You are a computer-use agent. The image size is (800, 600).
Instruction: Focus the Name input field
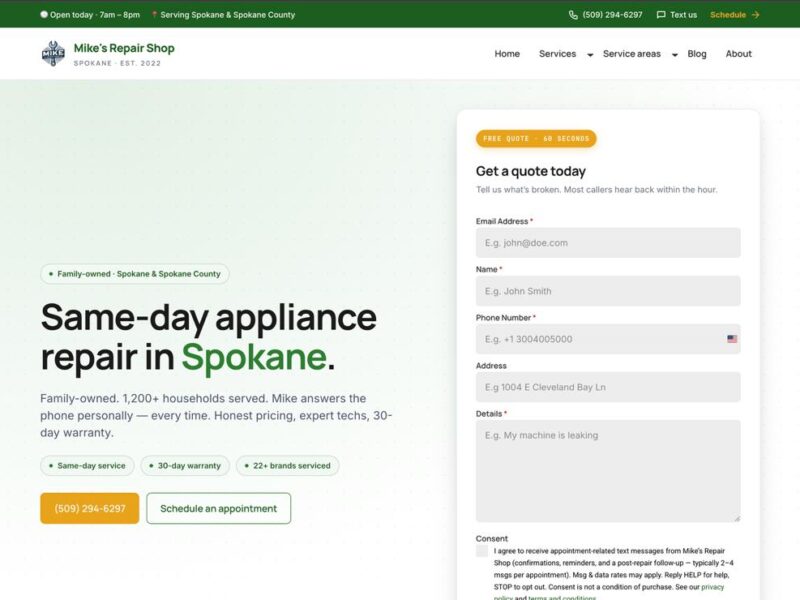click(608, 291)
